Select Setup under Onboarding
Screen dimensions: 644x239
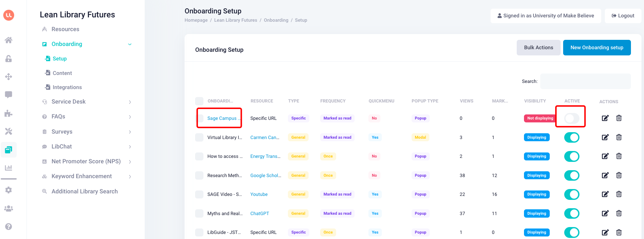tap(59, 59)
